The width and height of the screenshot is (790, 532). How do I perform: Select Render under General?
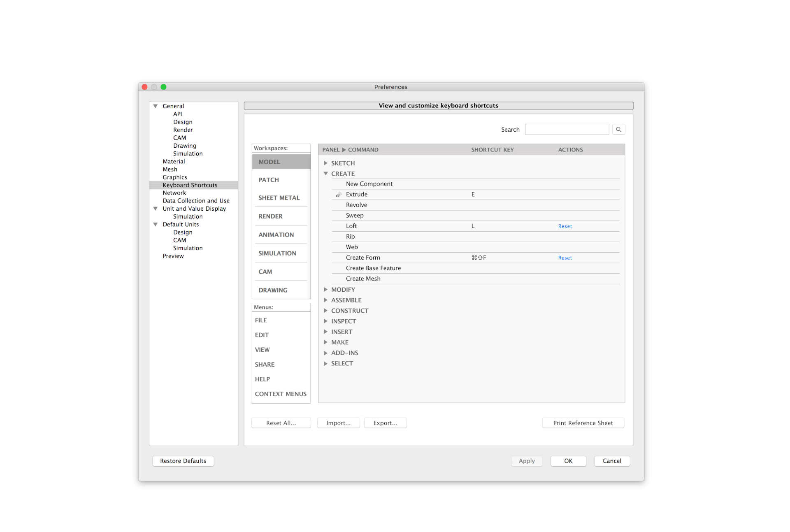point(183,130)
